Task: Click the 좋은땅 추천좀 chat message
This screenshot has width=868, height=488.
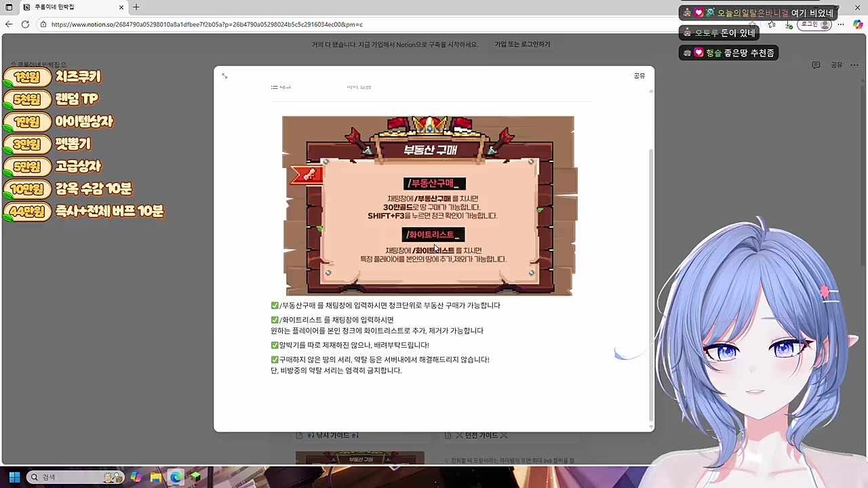Action: point(728,53)
